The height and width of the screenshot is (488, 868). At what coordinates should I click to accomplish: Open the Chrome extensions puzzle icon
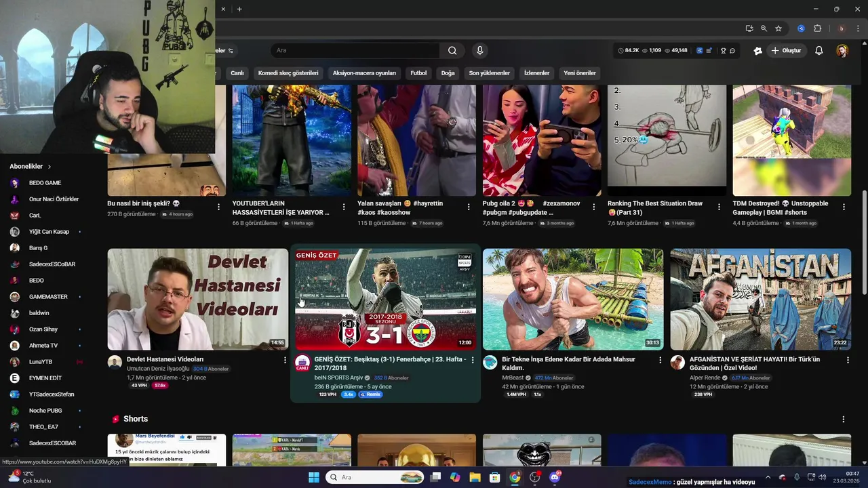click(817, 28)
